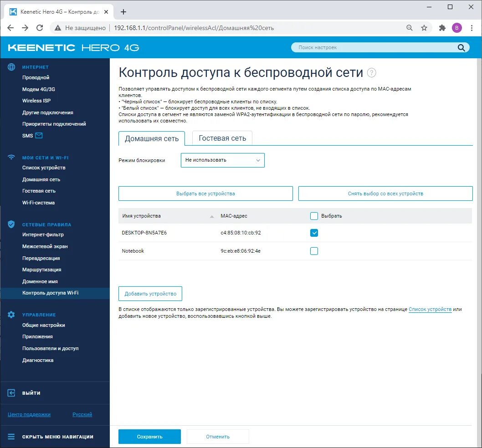The width and height of the screenshot is (482, 448).
Task: Click the Wi-Fi icon beside Мои сети и Wi-Fi
Action: (11, 157)
